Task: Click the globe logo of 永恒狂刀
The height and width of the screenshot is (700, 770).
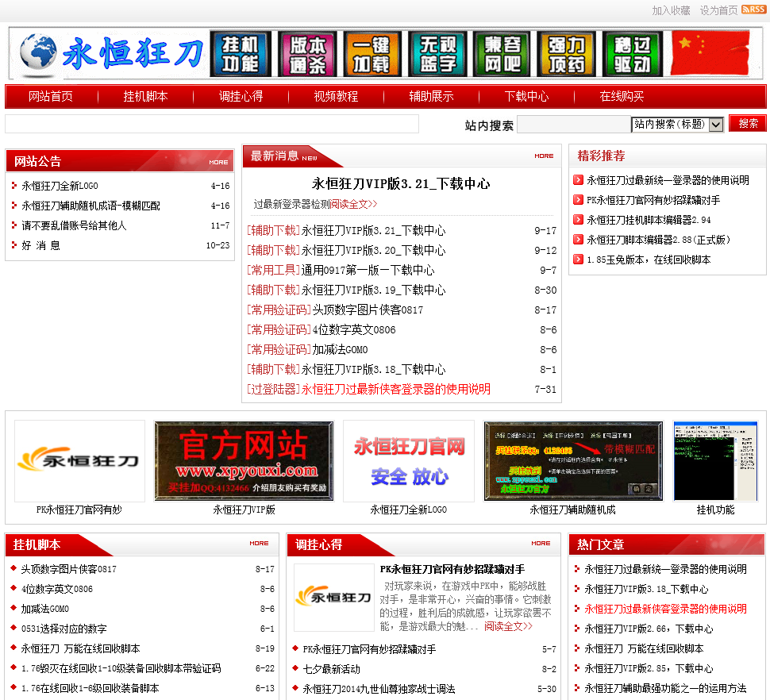Action: (x=38, y=53)
